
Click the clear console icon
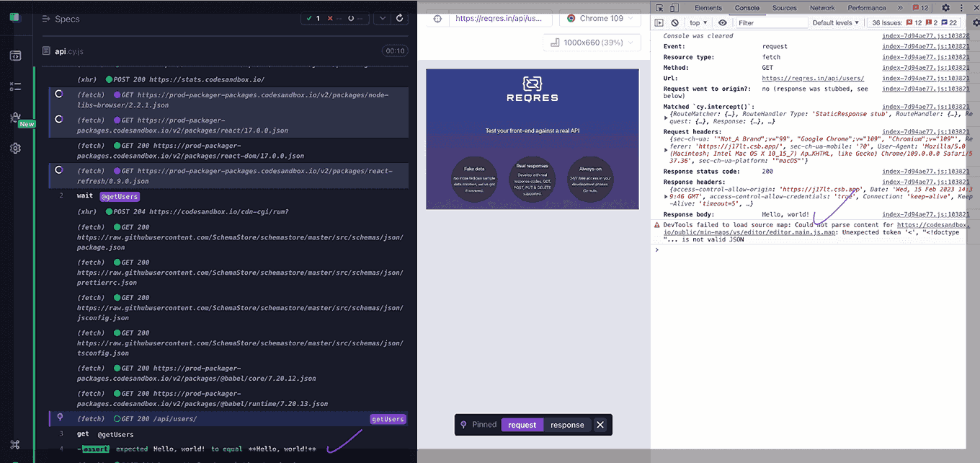[x=674, y=23]
